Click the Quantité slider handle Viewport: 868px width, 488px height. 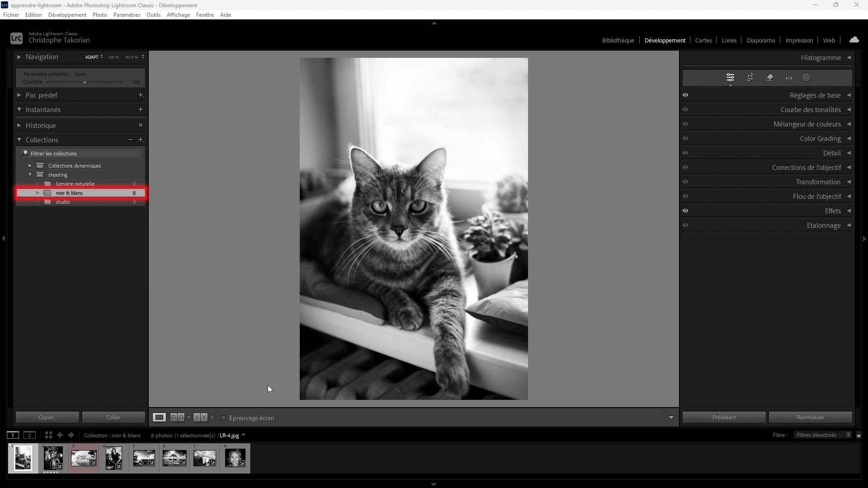85,82
